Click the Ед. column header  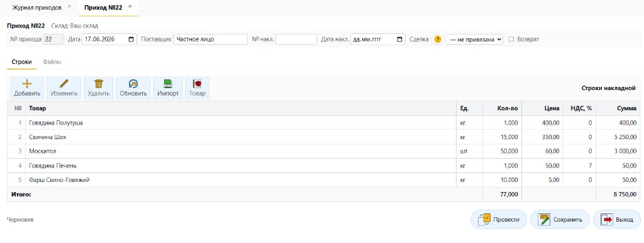469,108
